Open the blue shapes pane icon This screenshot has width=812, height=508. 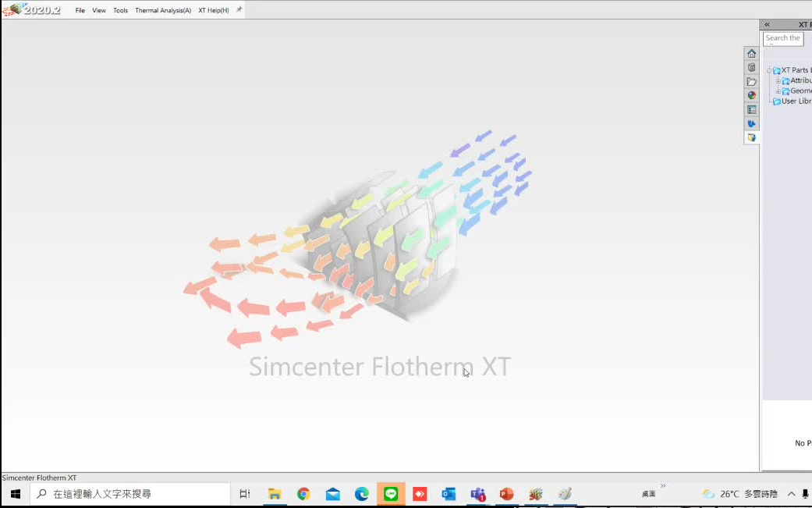click(751, 124)
